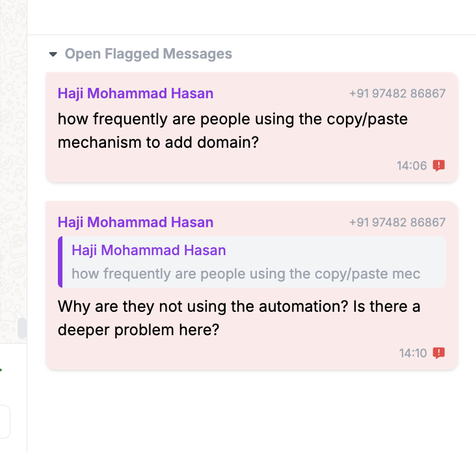Viewport: 476px width, 453px height.
Task: Click the 14:06 timestamp
Action: [412, 166]
